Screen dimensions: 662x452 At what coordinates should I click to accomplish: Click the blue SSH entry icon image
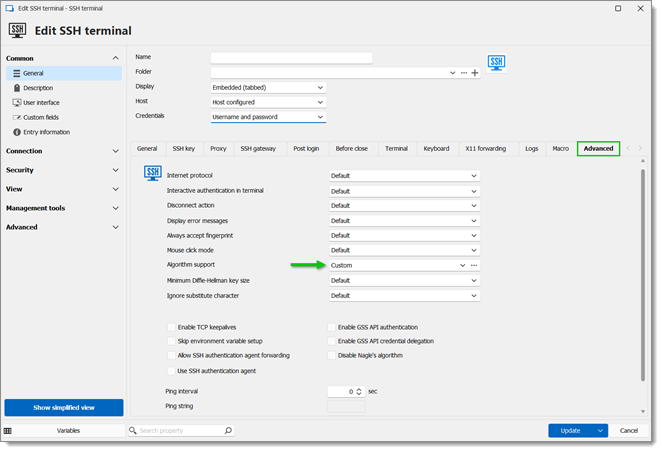pos(496,63)
